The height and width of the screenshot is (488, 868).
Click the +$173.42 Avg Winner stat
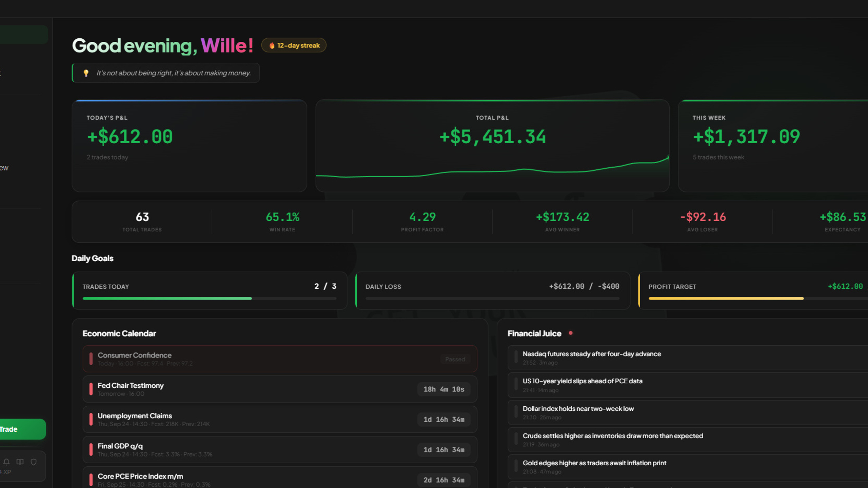[563, 222]
